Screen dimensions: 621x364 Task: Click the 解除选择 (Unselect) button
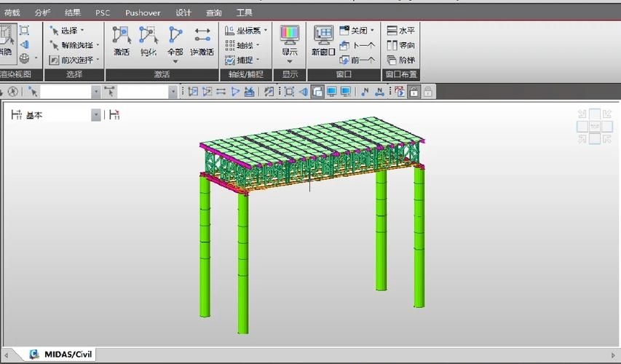[x=76, y=45]
